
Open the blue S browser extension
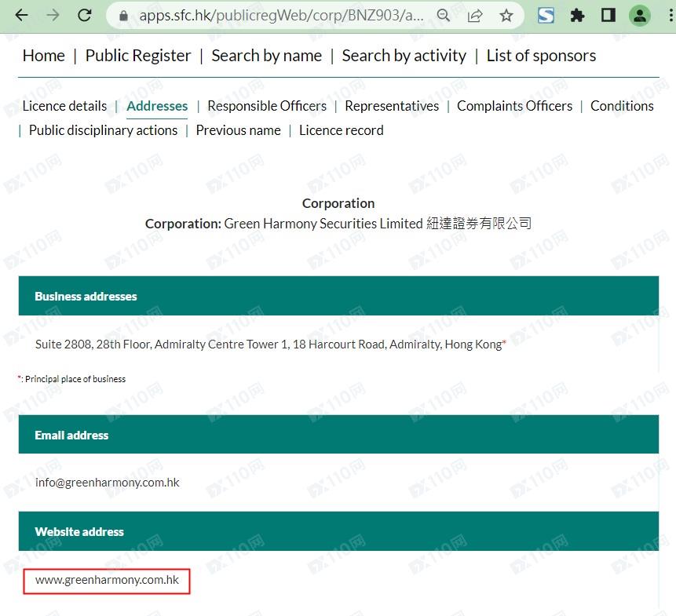pos(546,16)
